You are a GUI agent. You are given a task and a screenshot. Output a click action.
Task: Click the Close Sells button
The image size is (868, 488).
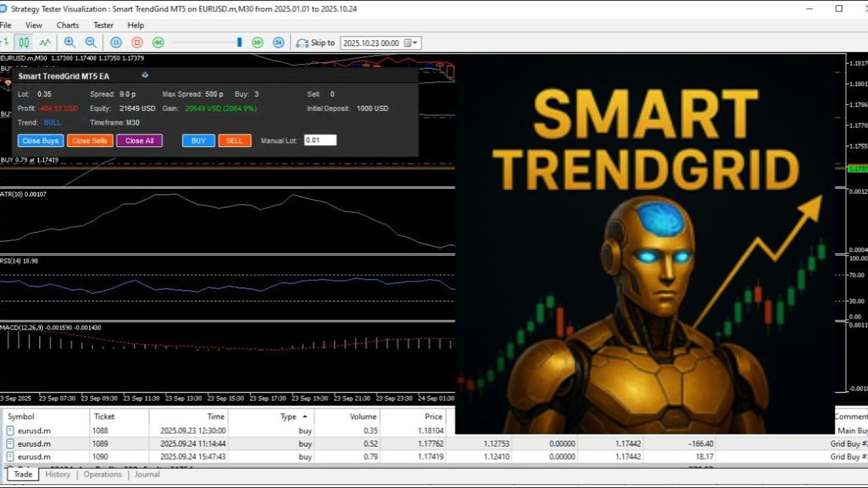pyautogui.click(x=90, y=141)
